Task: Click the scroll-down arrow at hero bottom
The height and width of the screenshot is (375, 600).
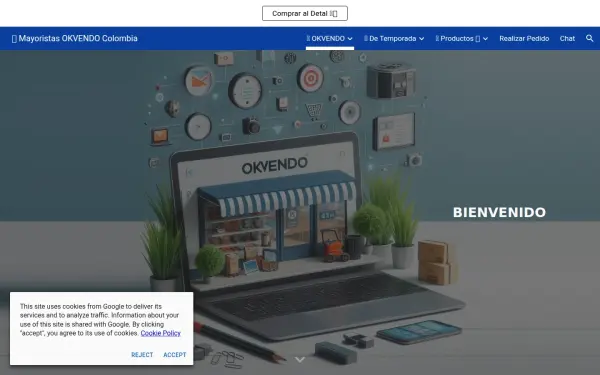Action: (x=300, y=359)
